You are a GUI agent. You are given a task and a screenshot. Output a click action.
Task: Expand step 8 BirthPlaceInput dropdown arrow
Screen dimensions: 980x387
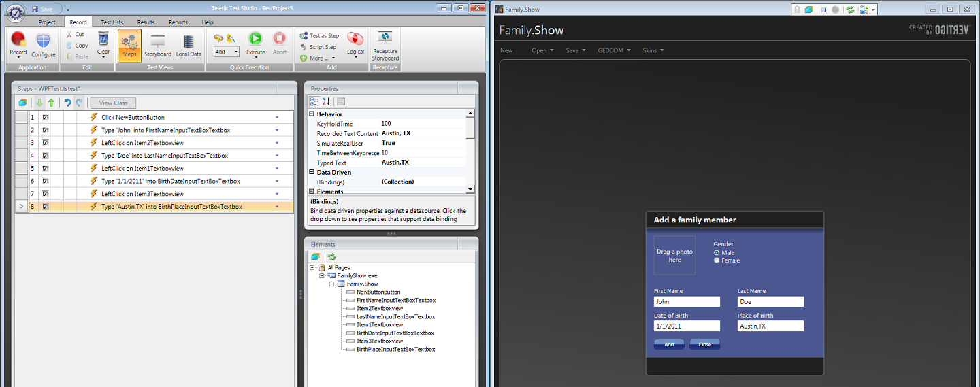tap(277, 207)
